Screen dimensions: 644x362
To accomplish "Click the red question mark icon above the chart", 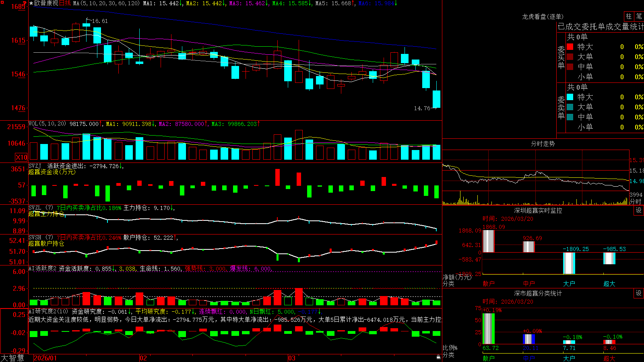I will tap(25, 3).
